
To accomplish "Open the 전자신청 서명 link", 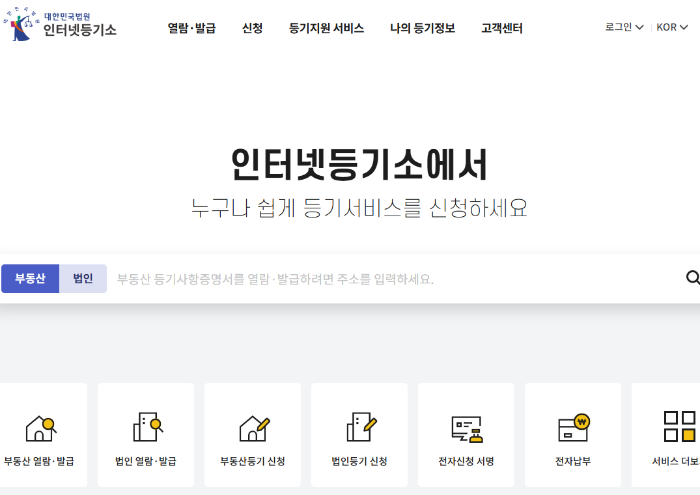I will tap(466, 461).
